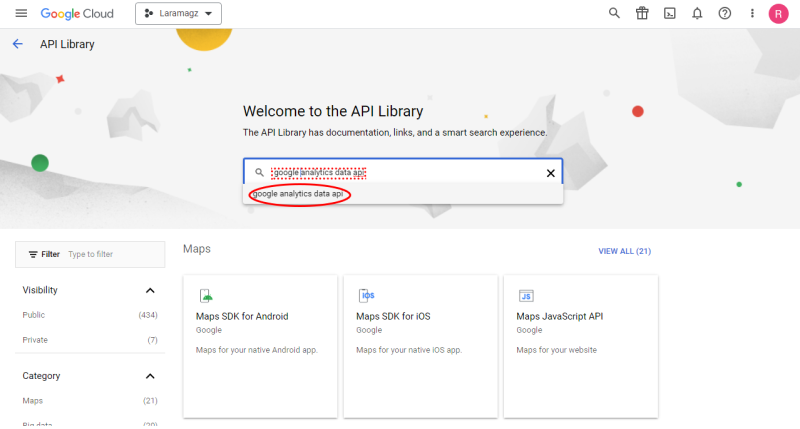Click the Maps SDK for Android icon
The height and width of the screenshot is (429, 800).
206,295
